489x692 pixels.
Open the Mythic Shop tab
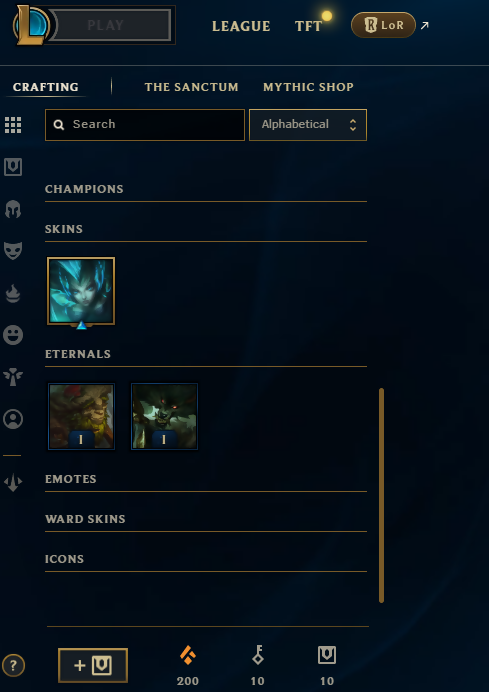[308, 87]
